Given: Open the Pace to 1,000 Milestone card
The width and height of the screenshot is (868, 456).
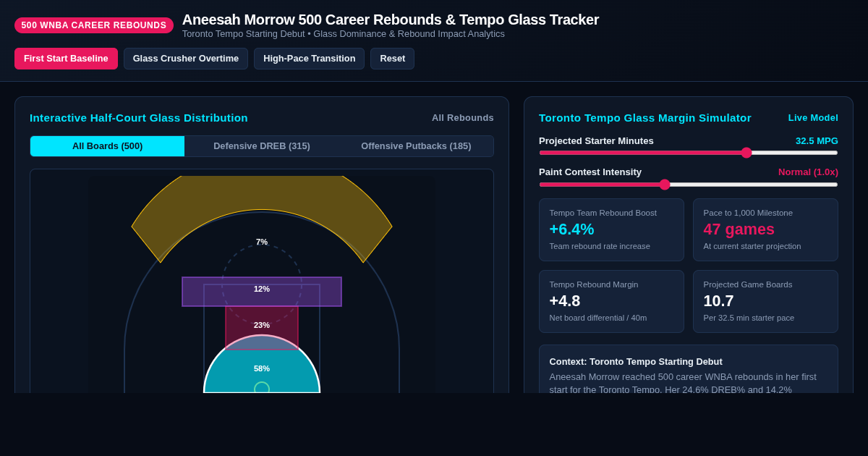Looking at the screenshot, I should 765,230.
